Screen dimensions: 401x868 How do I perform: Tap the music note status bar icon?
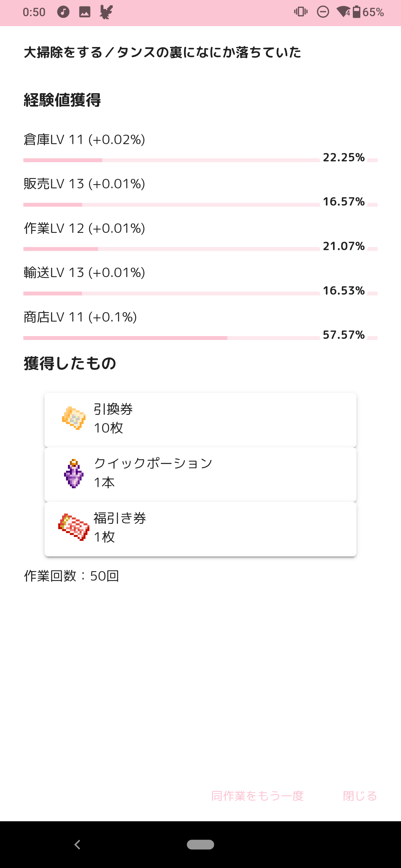click(63, 12)
